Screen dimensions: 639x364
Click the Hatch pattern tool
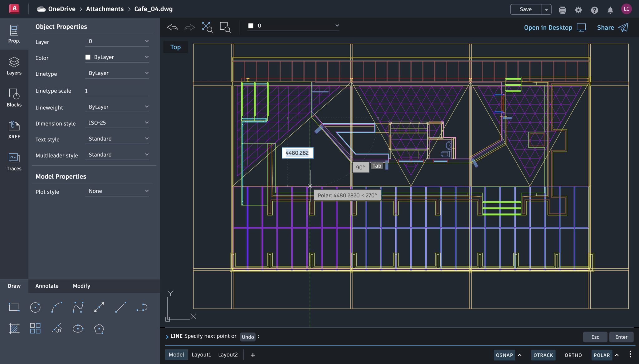coord(14,328)
